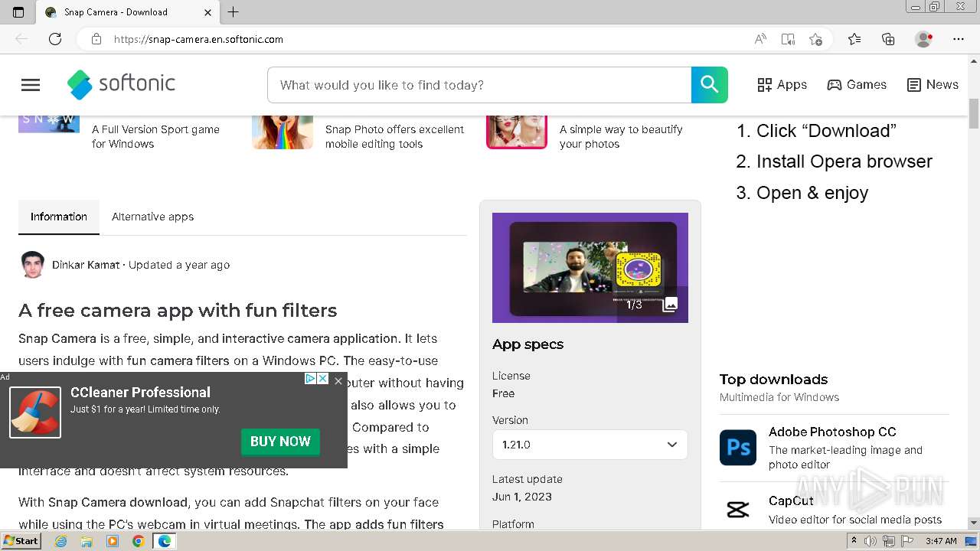Screen dimensions: 980x551
Task: Open the Snap Photo app link
Action: (394, 136)
